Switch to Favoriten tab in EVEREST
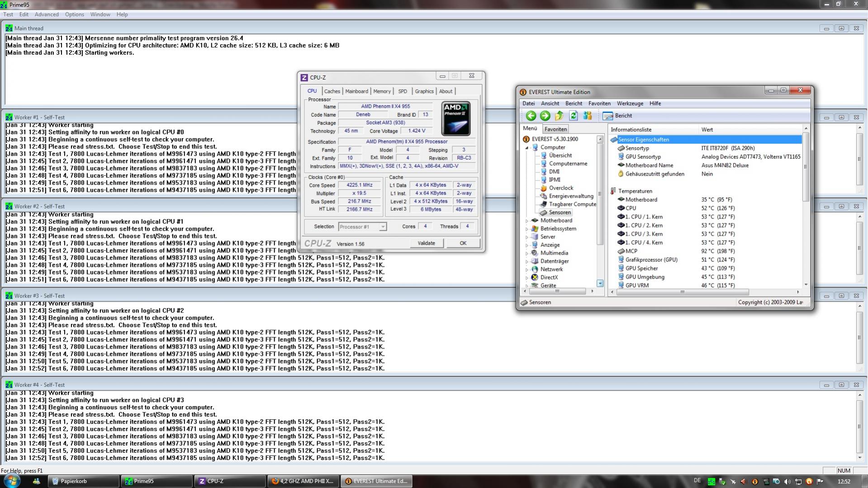The image size is (868, 488). (555, 129)
